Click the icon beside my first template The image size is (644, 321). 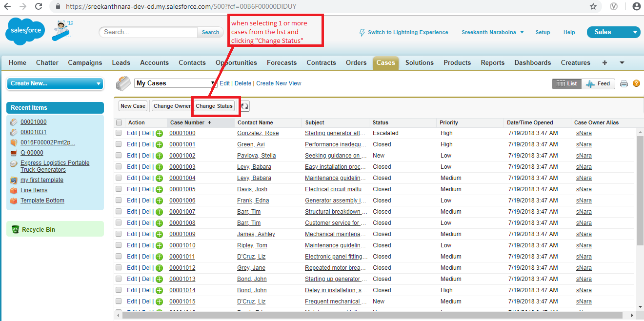point(14,180)
